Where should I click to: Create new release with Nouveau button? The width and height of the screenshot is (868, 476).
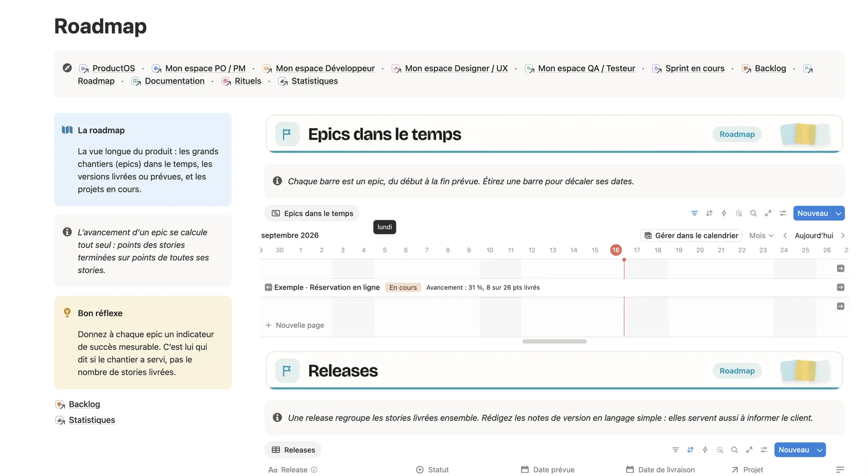[x=794, y=450]
